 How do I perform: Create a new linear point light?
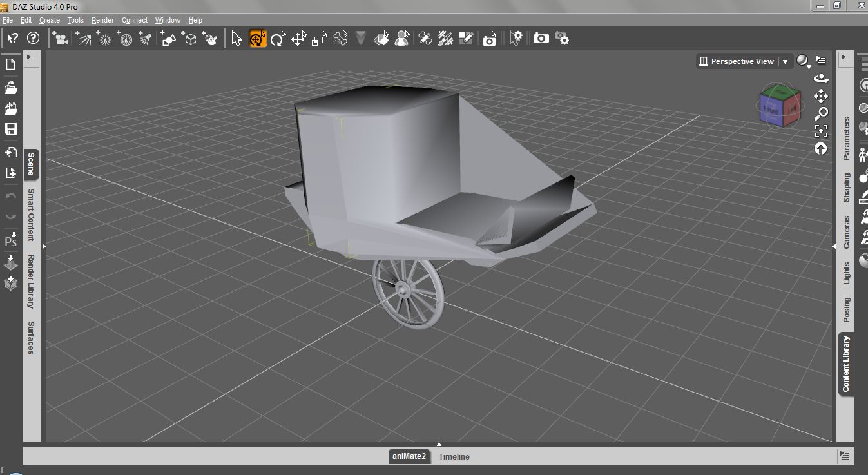coord(126,39)
